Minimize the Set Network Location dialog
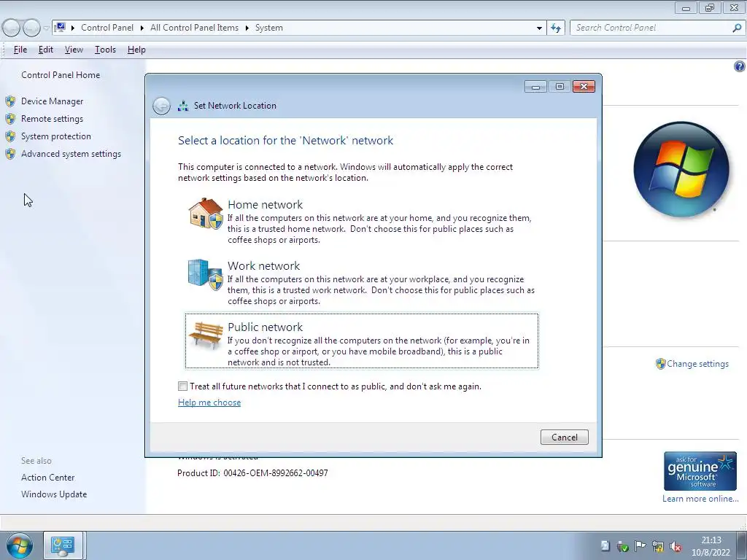Screen dimensions: 747x560 (535, 87)
